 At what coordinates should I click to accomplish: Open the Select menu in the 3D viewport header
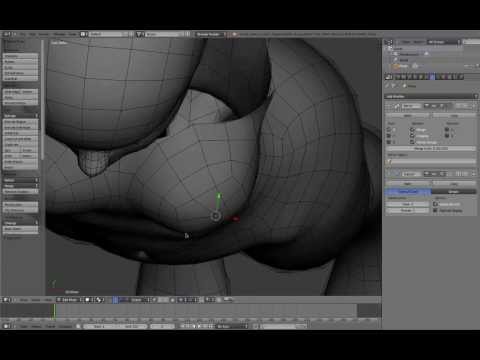pyautogui.click(x=35, y=300)
